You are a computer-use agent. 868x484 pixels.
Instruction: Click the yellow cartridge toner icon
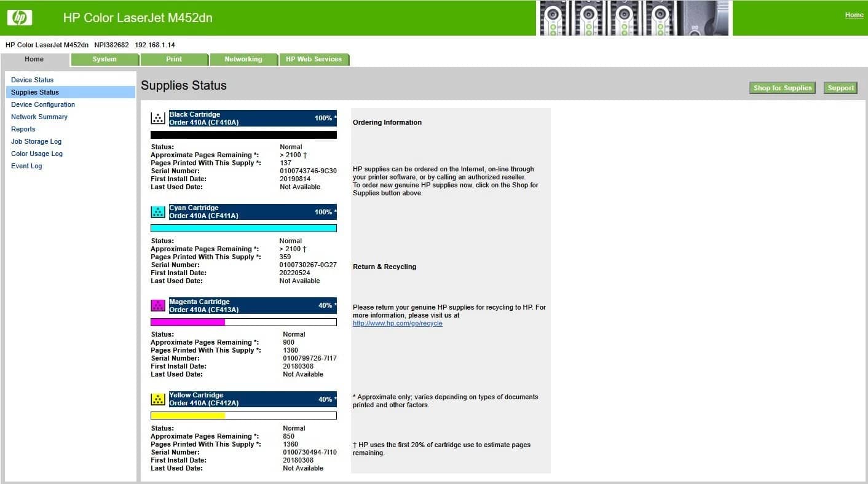pos(158,399)
